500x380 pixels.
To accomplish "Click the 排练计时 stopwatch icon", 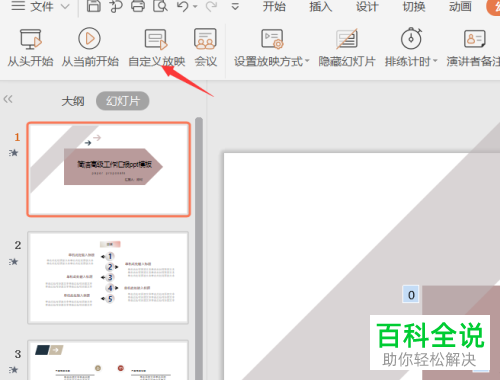I will pyautogui.click(x=411, y=38).
